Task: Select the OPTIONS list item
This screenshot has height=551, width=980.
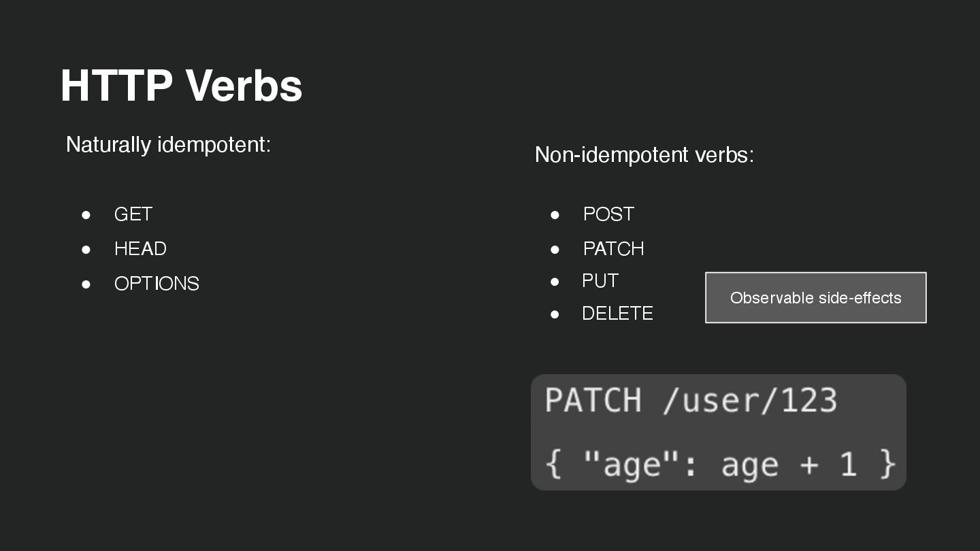Action: (x=157, y=284)
